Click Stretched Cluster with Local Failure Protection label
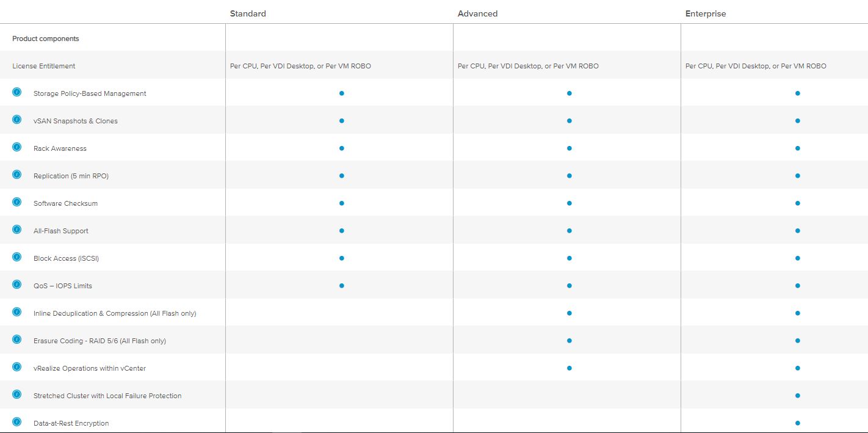 (107, 396)
